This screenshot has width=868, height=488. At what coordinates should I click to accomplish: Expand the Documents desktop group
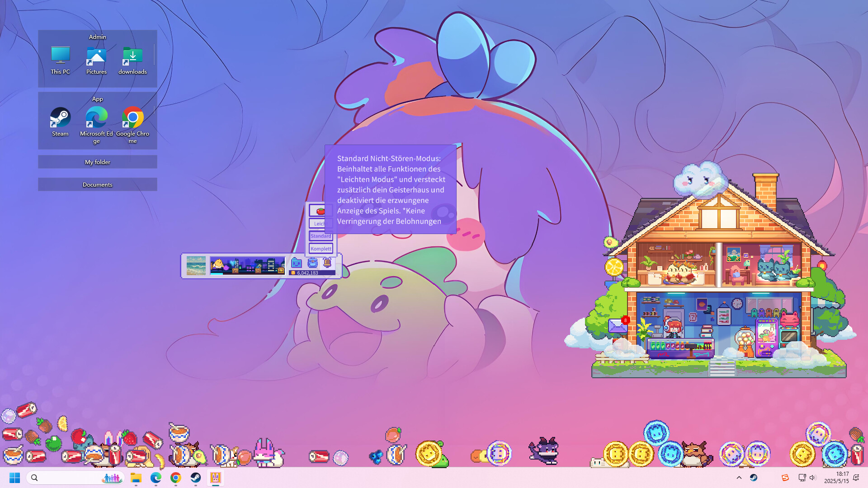(98, 185)
